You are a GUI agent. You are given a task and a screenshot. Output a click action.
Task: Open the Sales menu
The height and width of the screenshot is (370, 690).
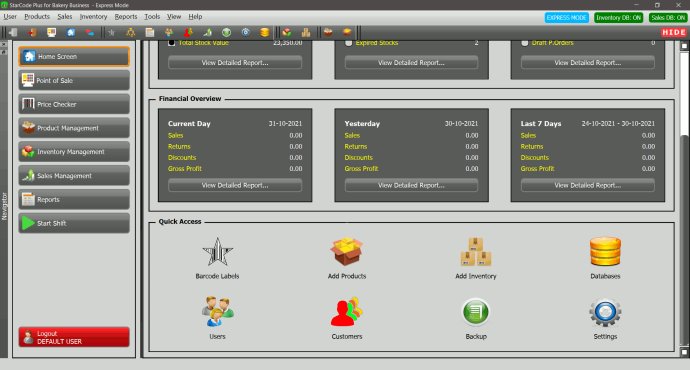pyautogui.click(x=65, y=17)
